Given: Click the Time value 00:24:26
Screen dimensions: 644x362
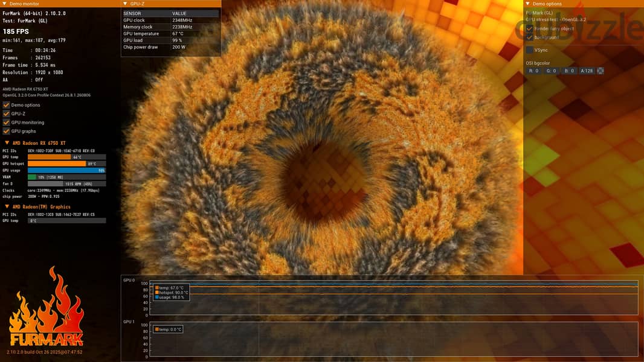Looking at the screenshot, I should coord(45,50).
